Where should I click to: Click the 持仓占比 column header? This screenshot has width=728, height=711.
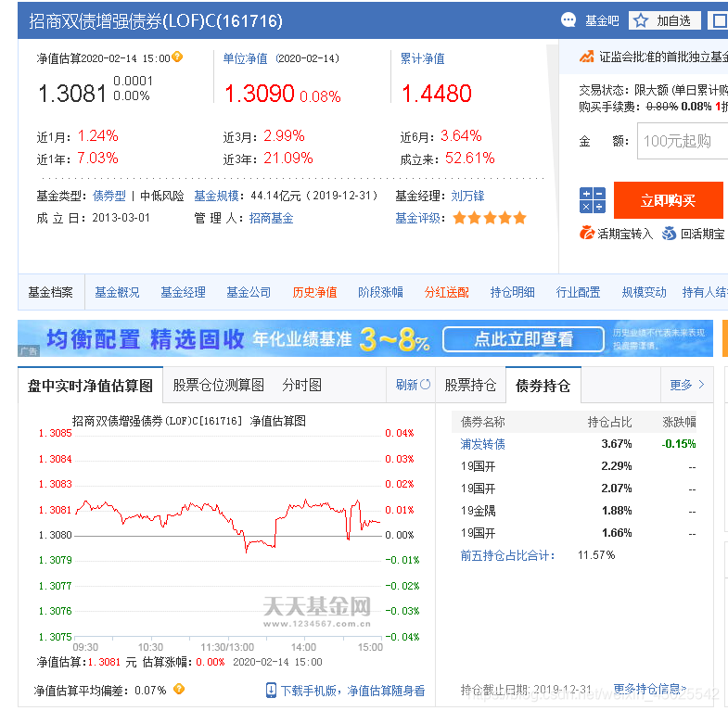(609, 422)
